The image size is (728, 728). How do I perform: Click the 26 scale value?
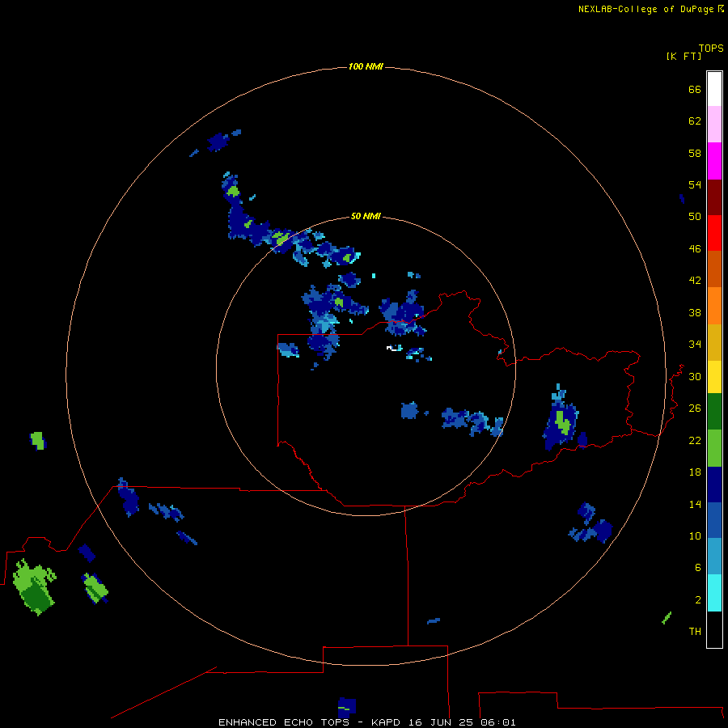[x=695, y=408]
